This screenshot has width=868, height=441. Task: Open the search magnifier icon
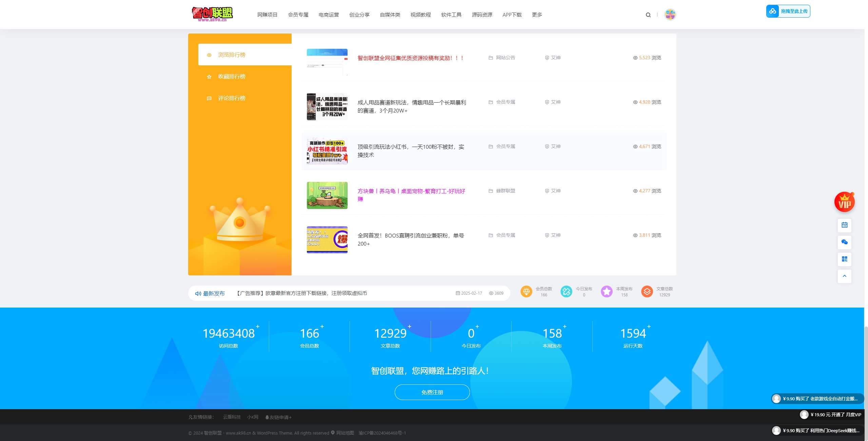[648, 15]
